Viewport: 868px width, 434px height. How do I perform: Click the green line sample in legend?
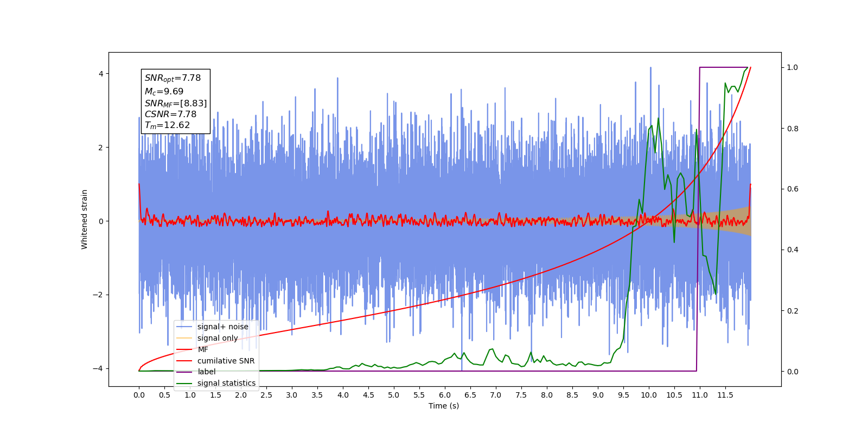(184, 383)
